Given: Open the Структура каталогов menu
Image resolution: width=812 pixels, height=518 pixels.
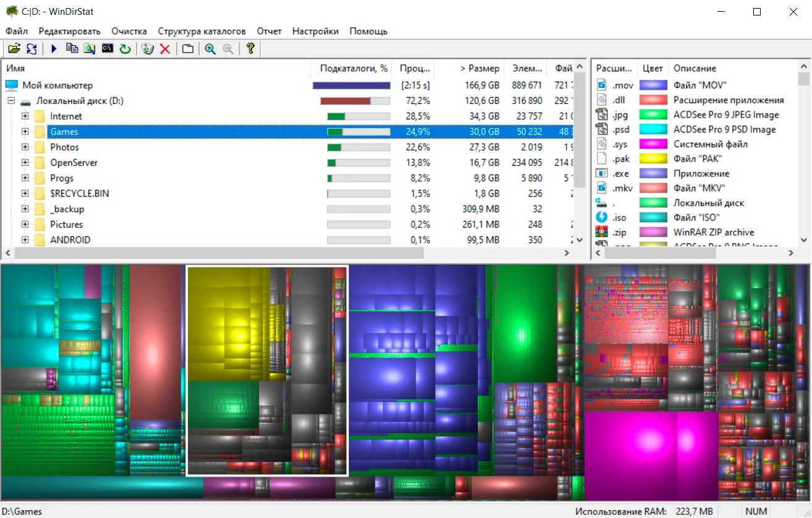Looking at the screenshot, I should [x=202, y=31].
